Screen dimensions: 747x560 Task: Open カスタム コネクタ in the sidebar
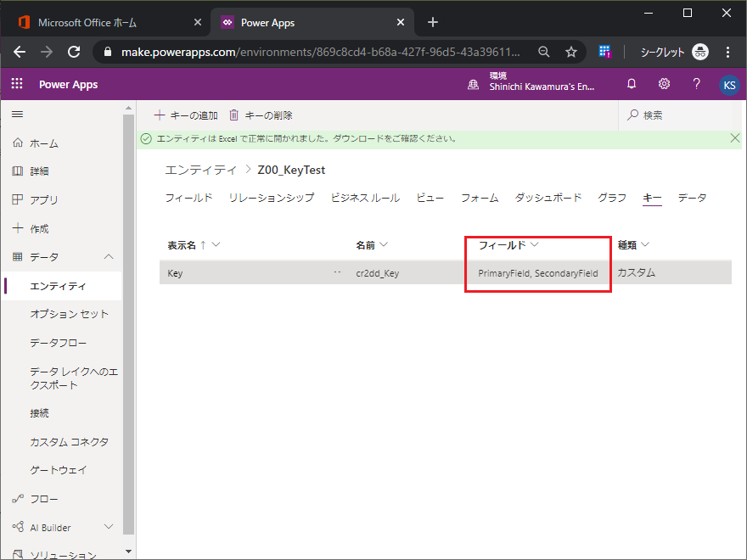coord(70,441)
